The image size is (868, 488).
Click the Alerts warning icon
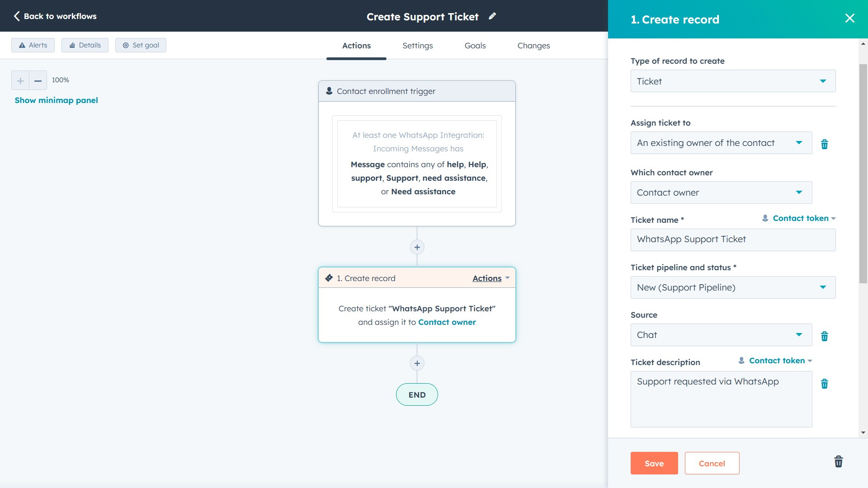click(x=22, y=45)
